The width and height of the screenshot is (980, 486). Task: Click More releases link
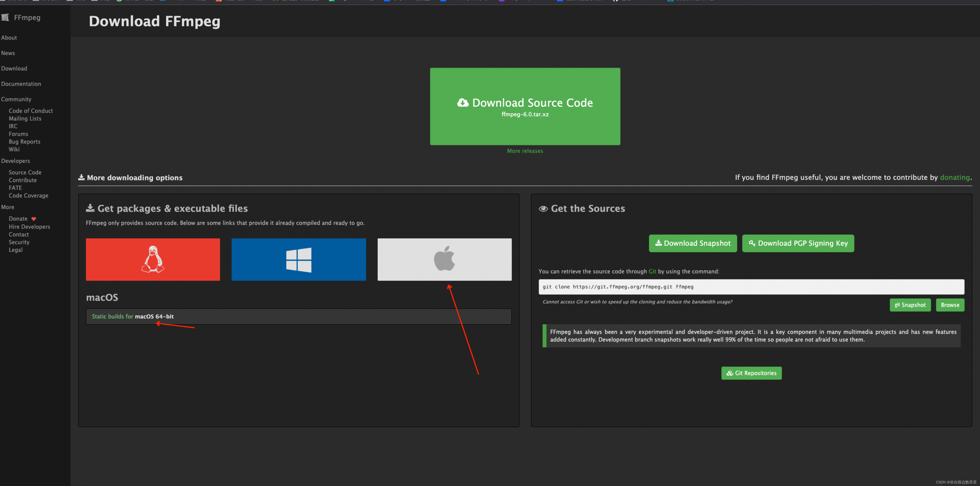(x=525, y=151)
